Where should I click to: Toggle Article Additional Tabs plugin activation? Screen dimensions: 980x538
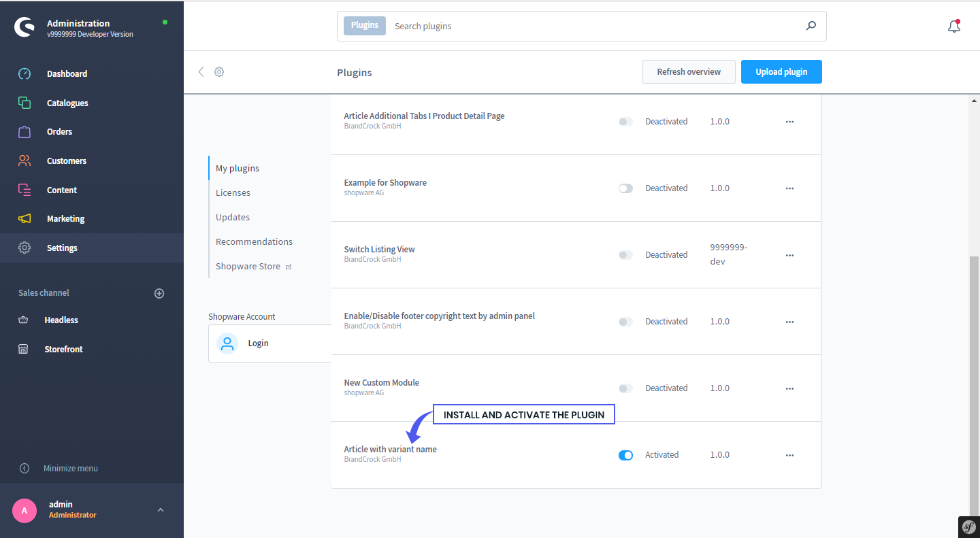625,122
